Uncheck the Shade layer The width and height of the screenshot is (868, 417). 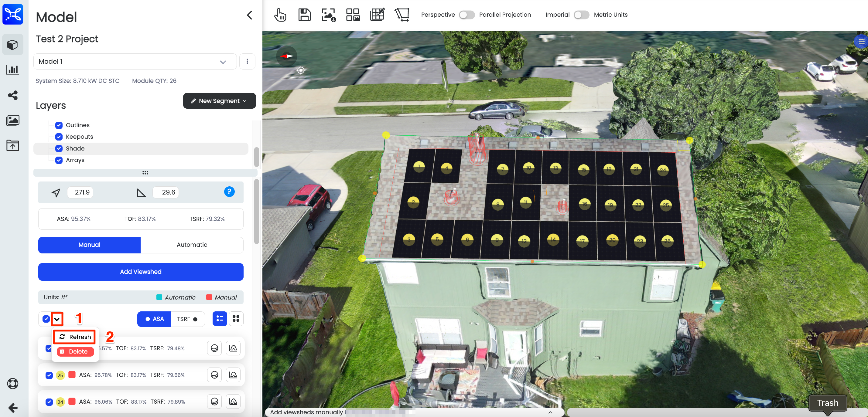[59, 148]
